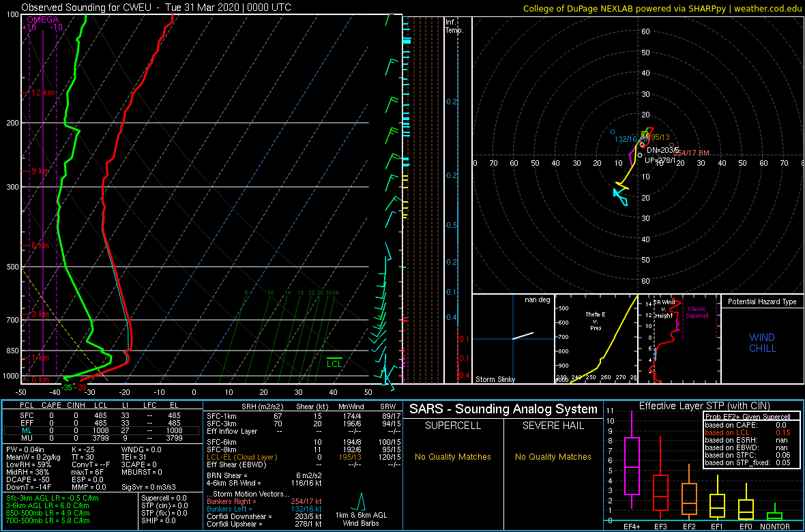Click the SUPERCELL analog column header
The image size is (805, 532).
pos(453,426)
